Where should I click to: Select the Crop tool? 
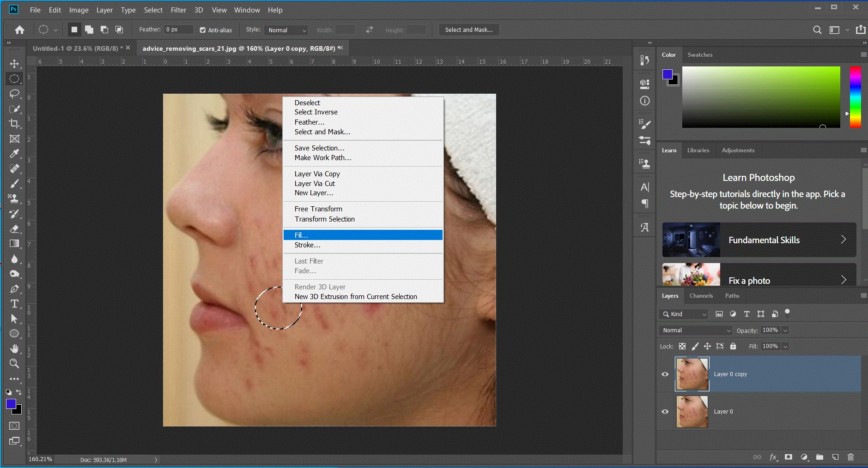click(x=14, y=124)
